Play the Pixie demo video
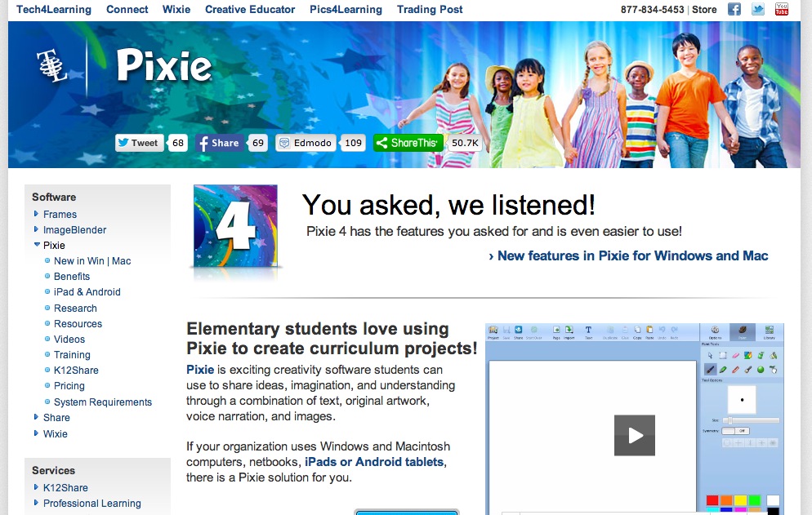The image size is (812, 515). 635,435
